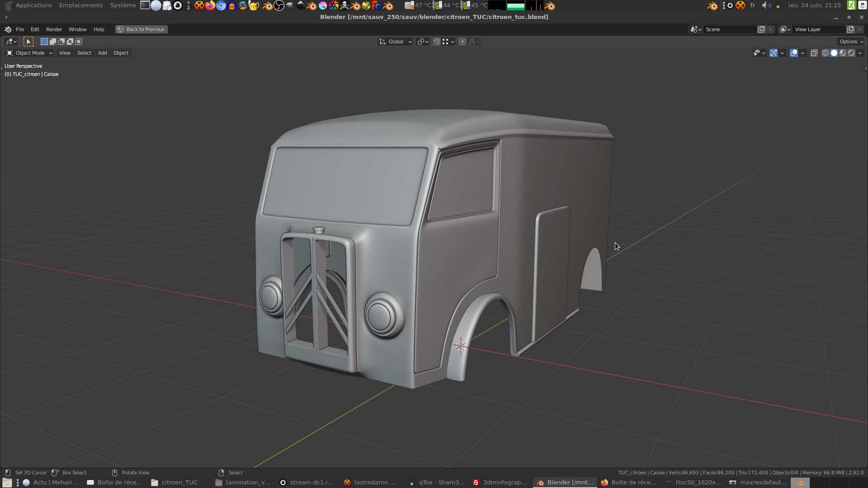The image size is (868, 488).
Task: Open the Système menu in top panel
Action: (x=123, y=5)
